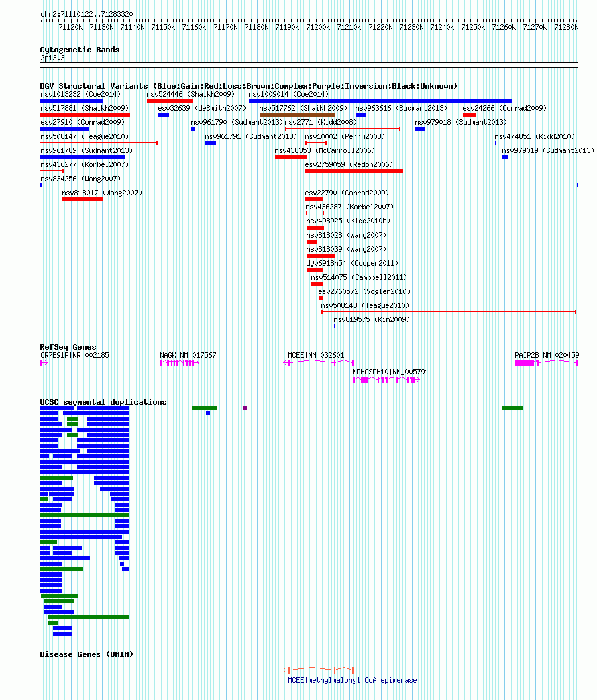Open the UCSC segmental duplications track title

pyautogui.click(x=103, y=402)
